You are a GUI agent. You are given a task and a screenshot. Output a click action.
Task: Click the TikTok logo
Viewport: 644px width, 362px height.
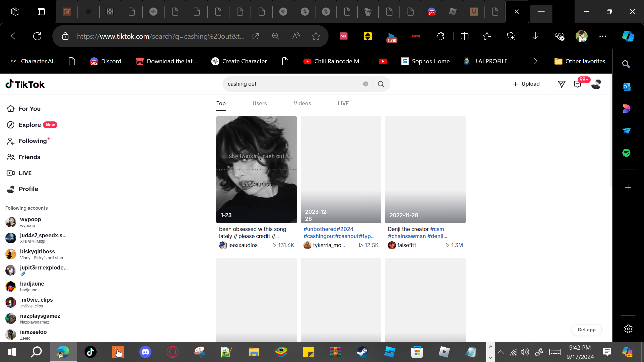tap(25, 84)
